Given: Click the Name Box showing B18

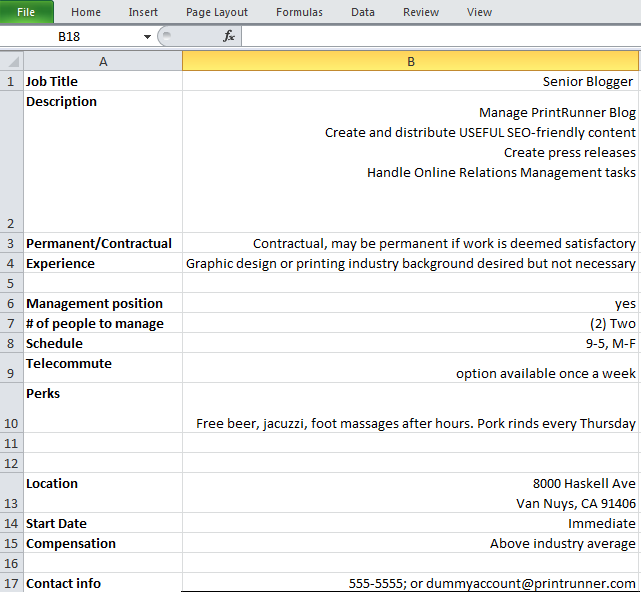Looking at the screenshot, I should (x=70, y=37).
